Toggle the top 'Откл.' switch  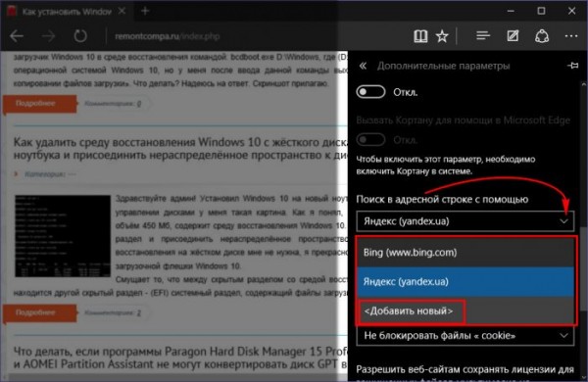pyautogui.click(x=370, y=92)
